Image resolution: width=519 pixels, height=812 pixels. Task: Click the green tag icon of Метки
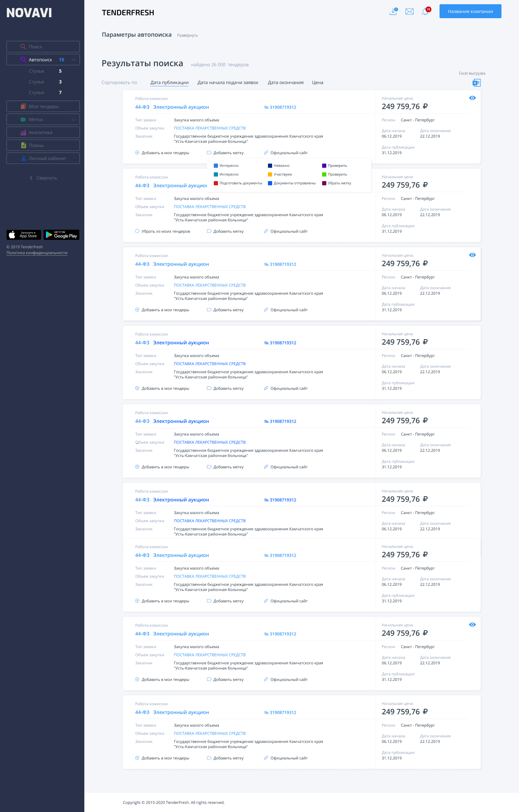23,119
